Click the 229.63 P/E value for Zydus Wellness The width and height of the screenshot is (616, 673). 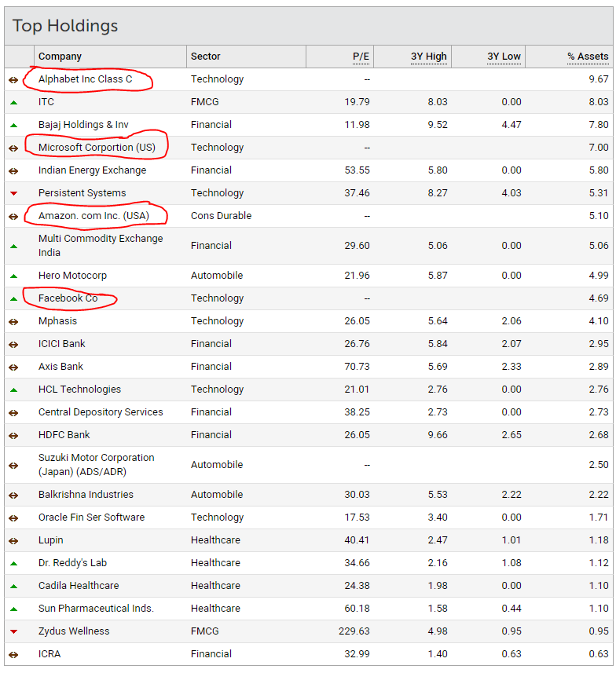pyautogui.click(x=354, y=631)
